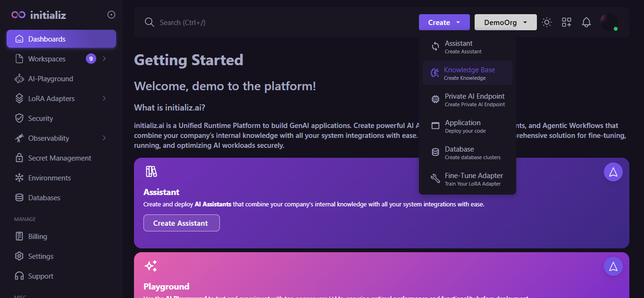Click the Assistant card navigate arrow button
The height and width of the screenshot is (298, 644).
[x=613, y=172]
